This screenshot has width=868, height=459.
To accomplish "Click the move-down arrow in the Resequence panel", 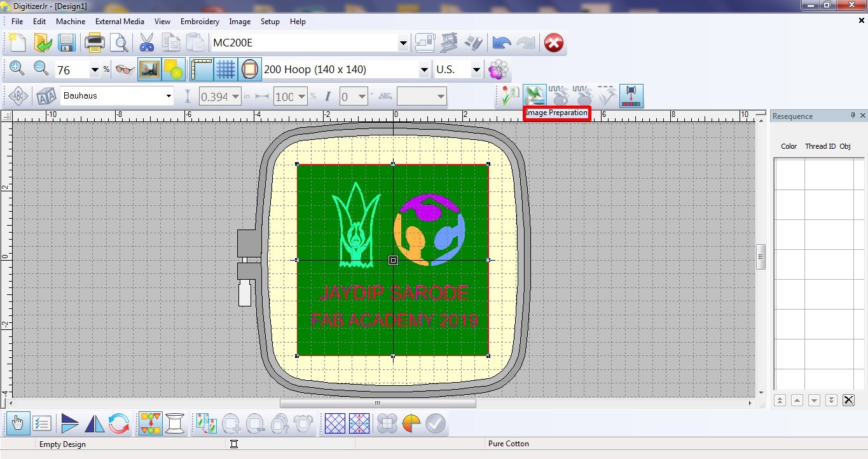I will pyautogui.click(x=814, y=400).
